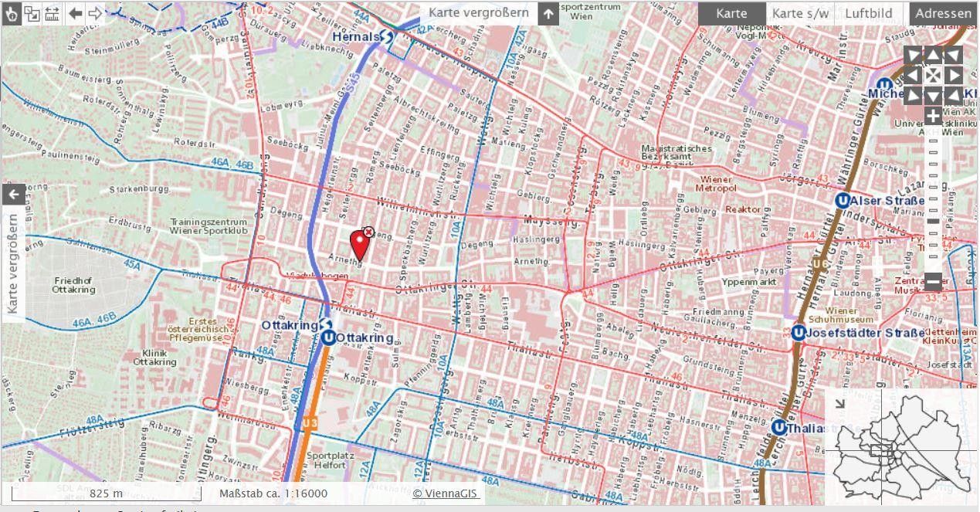Remove the red location marker
Screen dimensions: 980x512
368,232
